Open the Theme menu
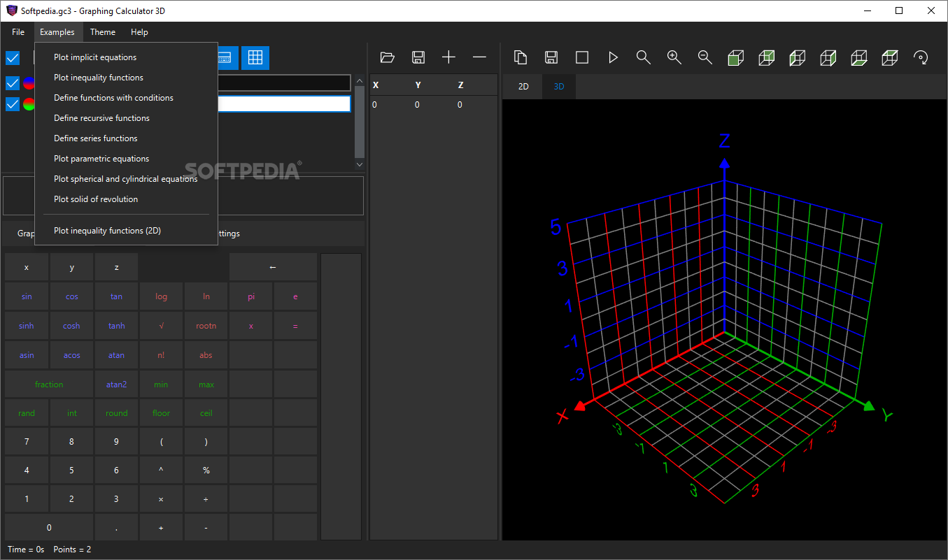Image resolution: width=948 pixels, height=560 pixels. coord(103,32)
